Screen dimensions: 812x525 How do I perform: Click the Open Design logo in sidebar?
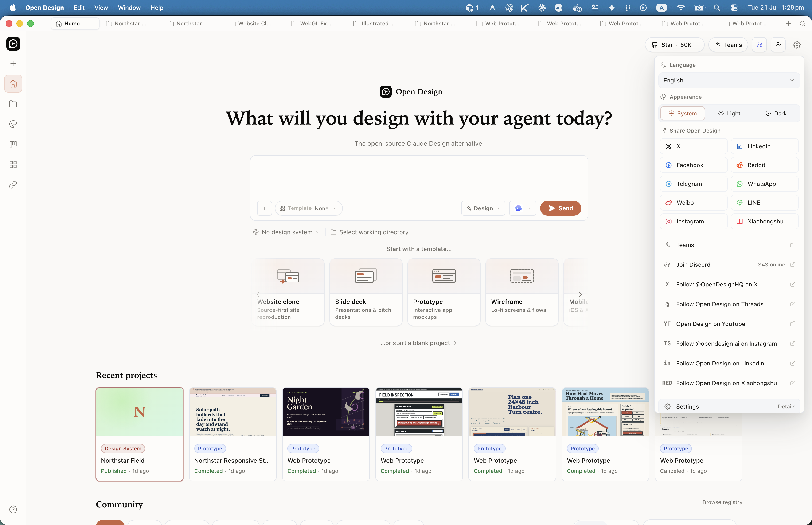point(13,44)
